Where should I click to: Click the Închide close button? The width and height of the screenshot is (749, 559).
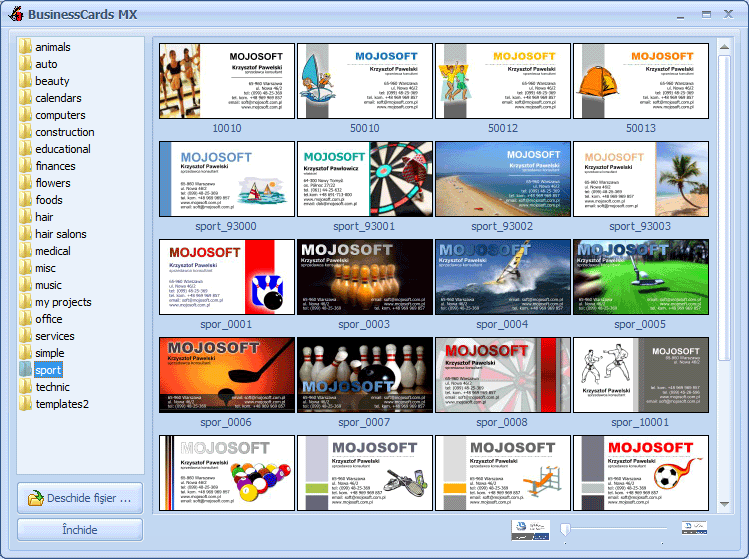[x=80, y=530]
